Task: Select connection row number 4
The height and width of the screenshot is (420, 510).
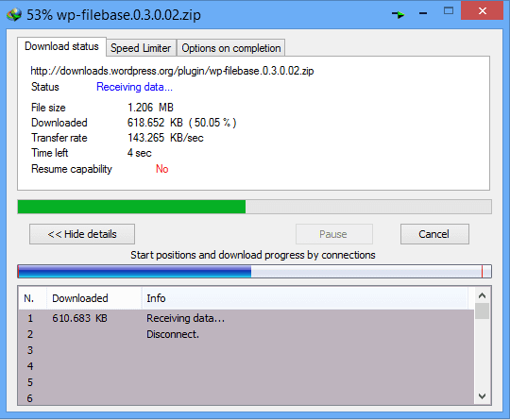Action: tap(246, 366)
